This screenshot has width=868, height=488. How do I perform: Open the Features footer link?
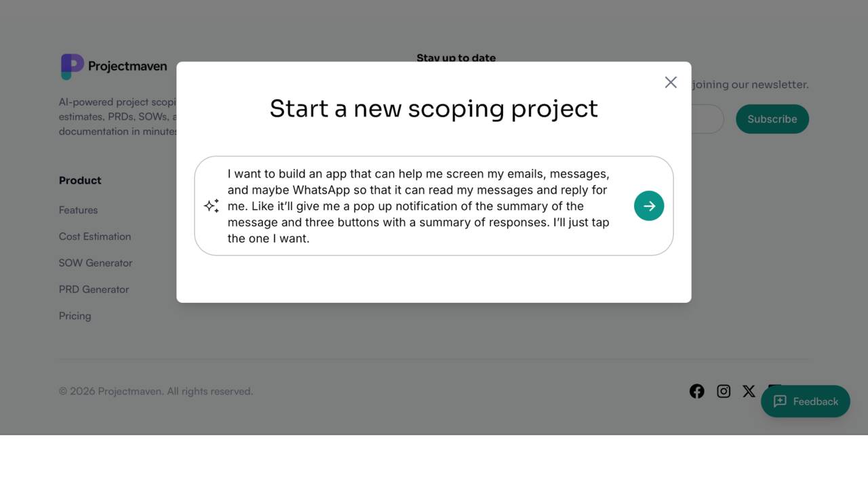pos(78,210)
